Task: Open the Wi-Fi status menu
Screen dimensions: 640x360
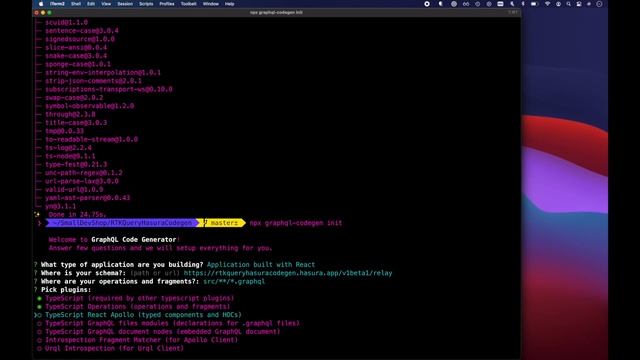Action: coord(547,4)
